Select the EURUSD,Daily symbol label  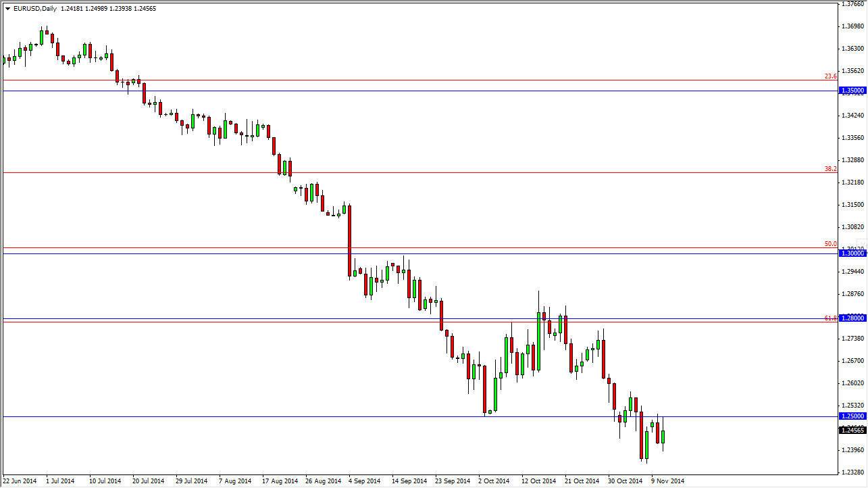click(34, 8)
